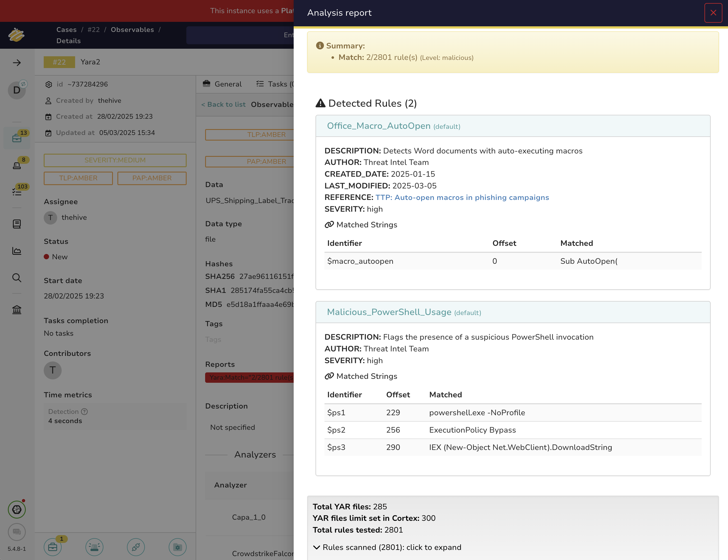The width and height of the screenshot is (728, 560).
Task: Open the Search magnifier icon
Action: (x=17, y=278)
